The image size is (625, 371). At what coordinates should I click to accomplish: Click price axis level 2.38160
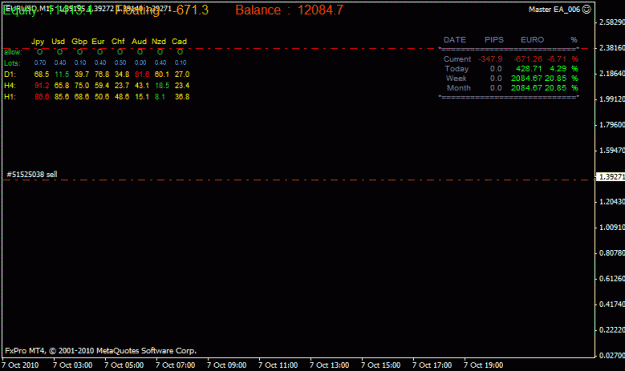[x=612, y=48]
